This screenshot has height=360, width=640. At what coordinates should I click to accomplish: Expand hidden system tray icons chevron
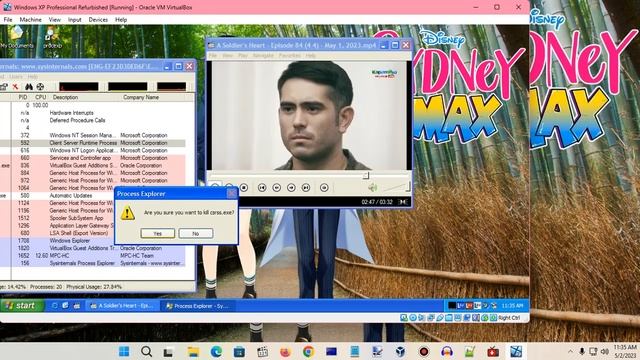(570, 351)
